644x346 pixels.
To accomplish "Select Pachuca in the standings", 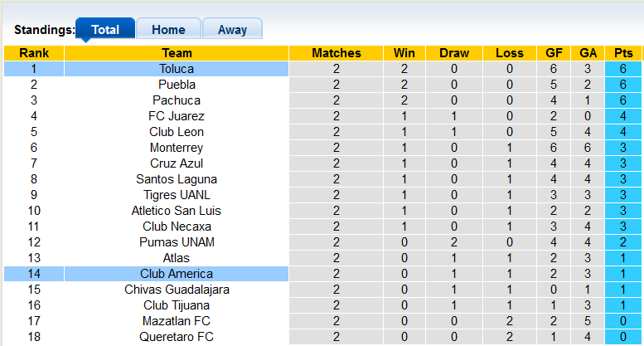I will tap(177, 100).
